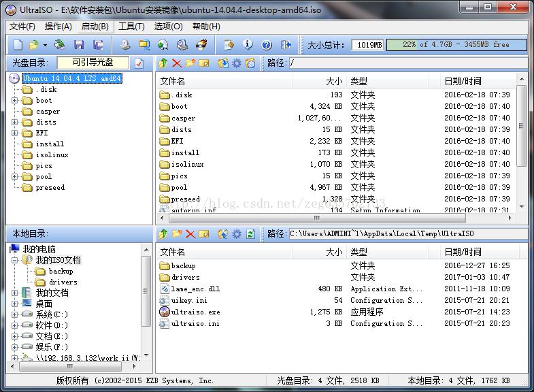
Task: Select ultraiso.exe in local file list
Action: pyautogui.click(x=195, y=312)
